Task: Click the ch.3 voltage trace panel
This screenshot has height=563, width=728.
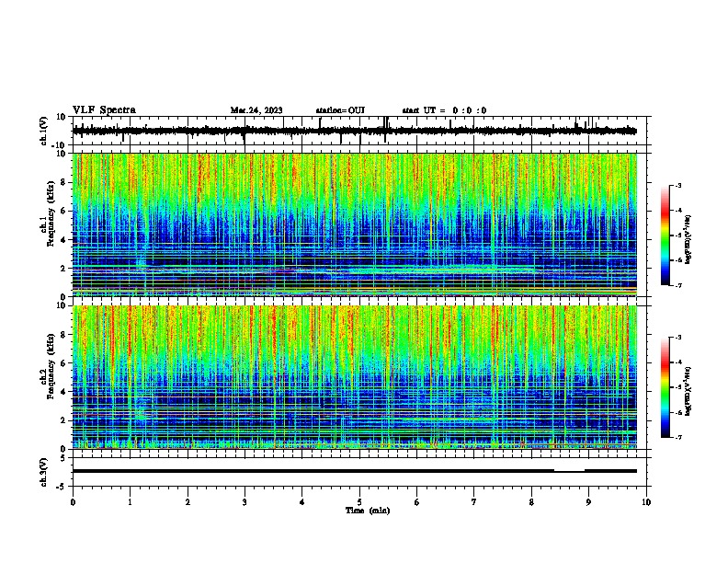Action: click(361, 472)
